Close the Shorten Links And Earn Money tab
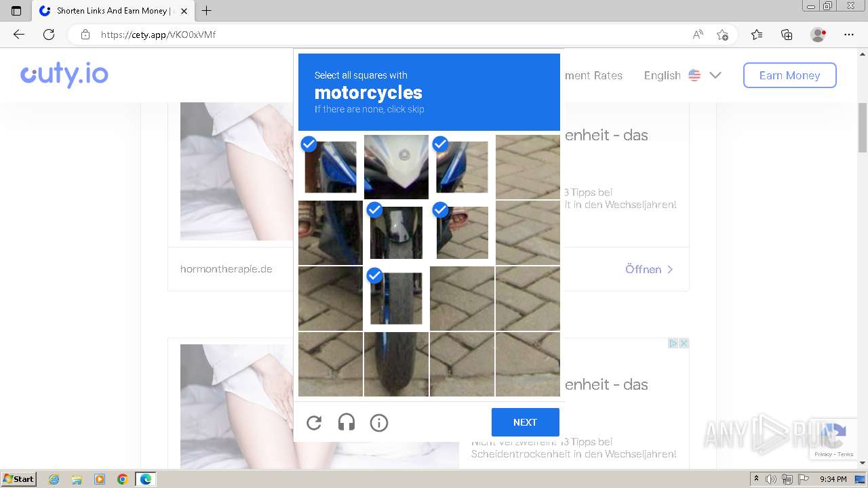The image size is (868, 488). tap(184, 11)
